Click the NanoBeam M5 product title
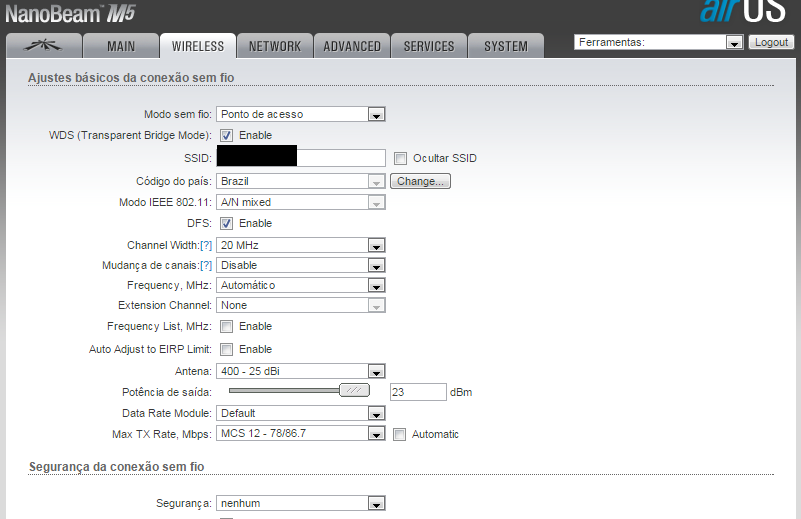 (x=70, y=14)
